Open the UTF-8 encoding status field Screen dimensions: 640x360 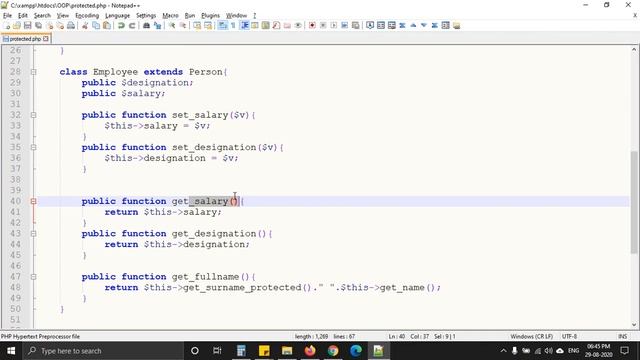[x=569, y=336]
